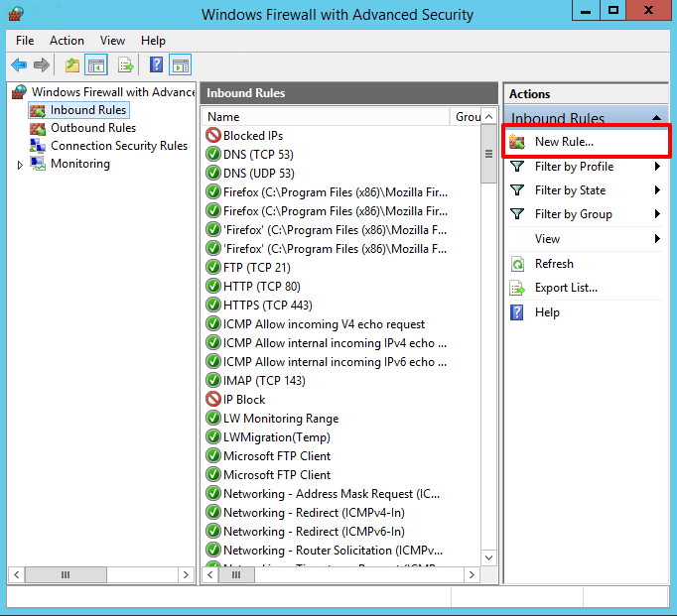Open the Action menu
The height and width of the screenshot is (616, 677).
(67, 41)
